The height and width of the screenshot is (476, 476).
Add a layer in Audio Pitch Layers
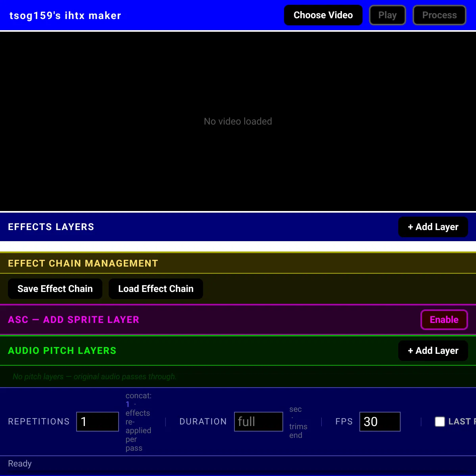433,351
